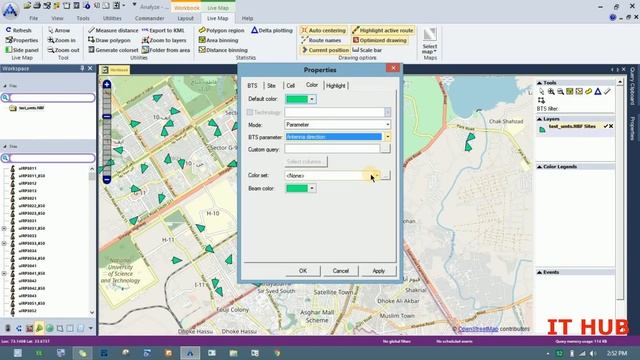Click Zoom to layers
Viewport: 640px width, 360px height.
(164, 40)
